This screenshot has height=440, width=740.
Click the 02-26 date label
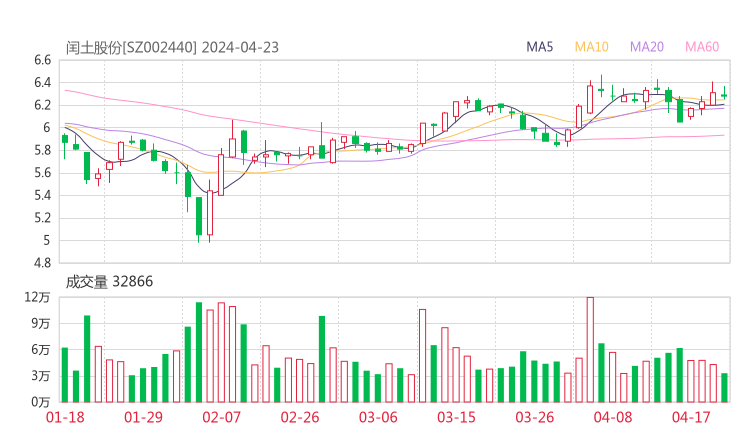point(300,417)
